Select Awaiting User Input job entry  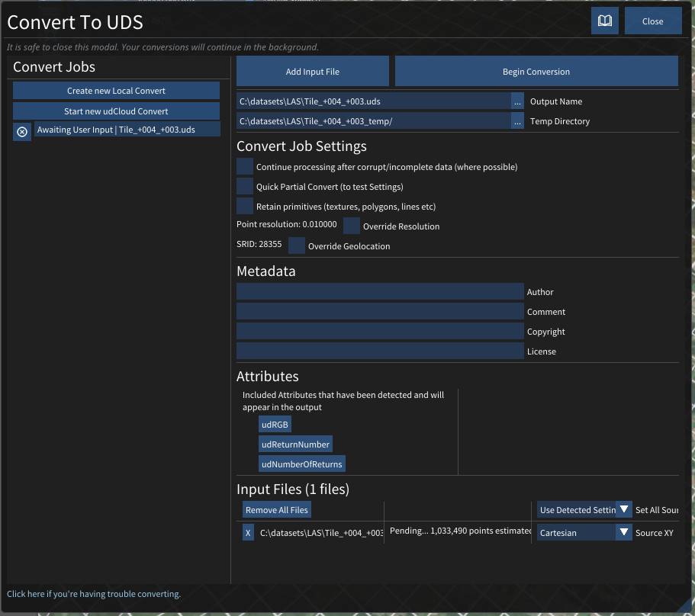pyautogui.click(x=127, y=130)
